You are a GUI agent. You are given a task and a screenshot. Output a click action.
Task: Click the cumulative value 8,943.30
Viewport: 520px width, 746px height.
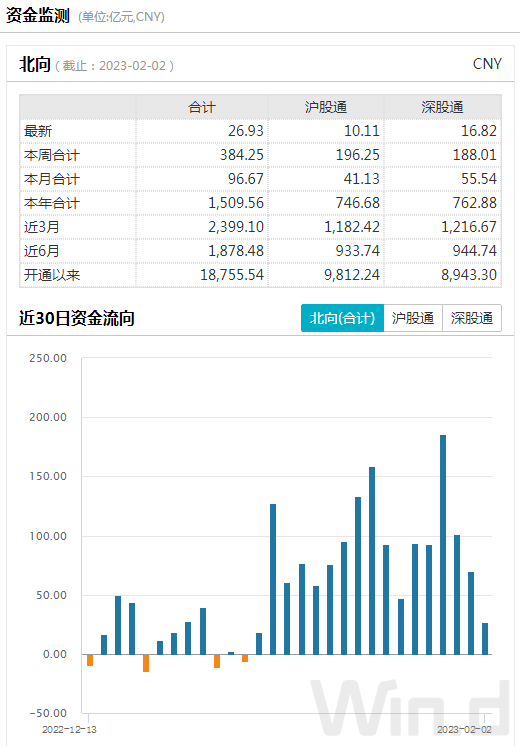click(x=469, y=275)
